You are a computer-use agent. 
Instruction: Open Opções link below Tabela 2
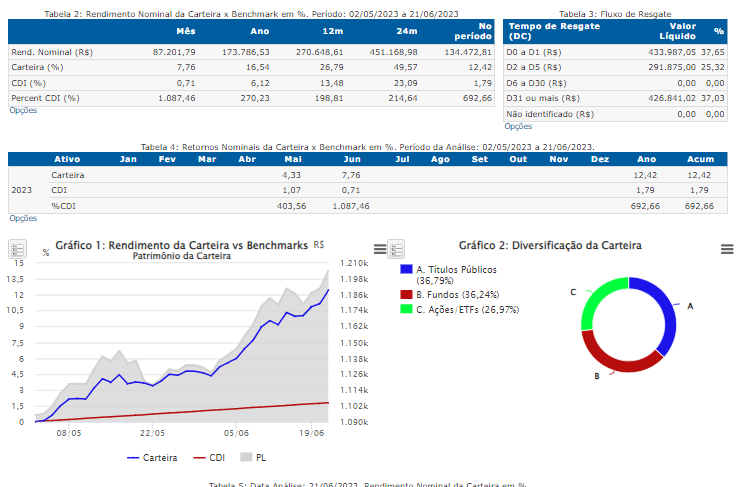click(x=22, y=111)
